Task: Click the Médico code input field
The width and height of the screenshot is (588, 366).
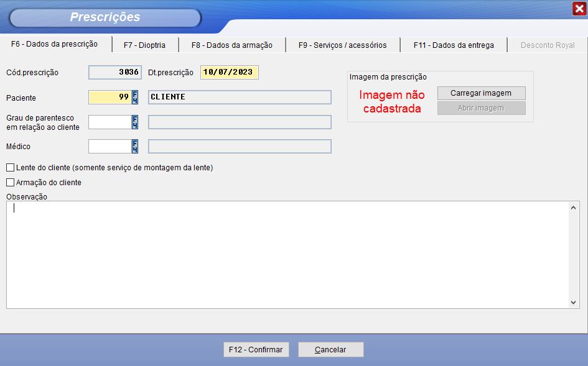Action: (110, 146)
